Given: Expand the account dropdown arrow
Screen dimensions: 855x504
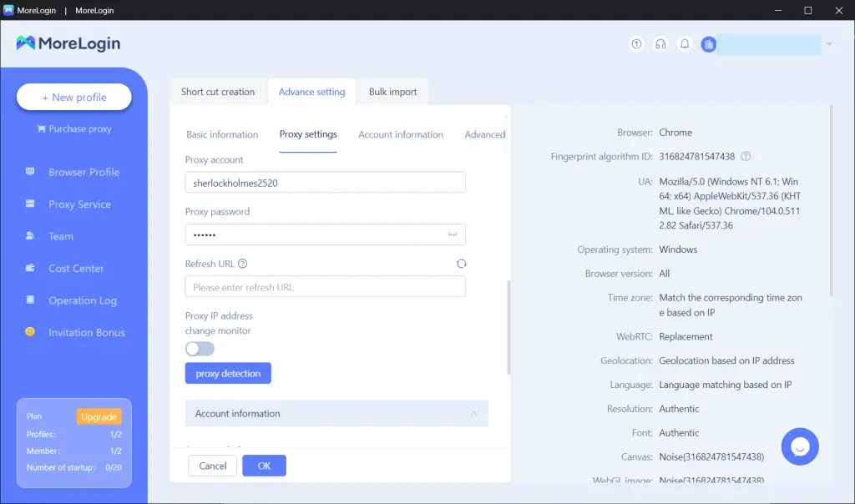Looking at the screenshot, I should pyautogui.click(x=829, y=44).
